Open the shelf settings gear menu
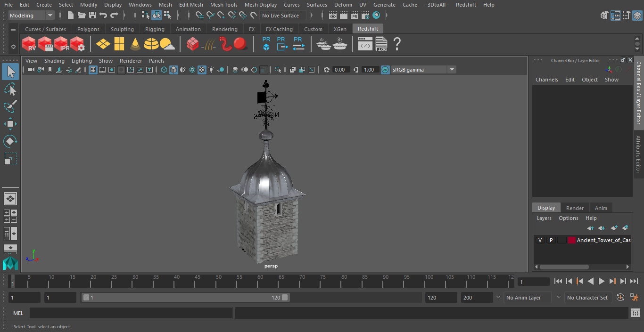The height and width of the screenshot is (332, 644). click(13, 46)
